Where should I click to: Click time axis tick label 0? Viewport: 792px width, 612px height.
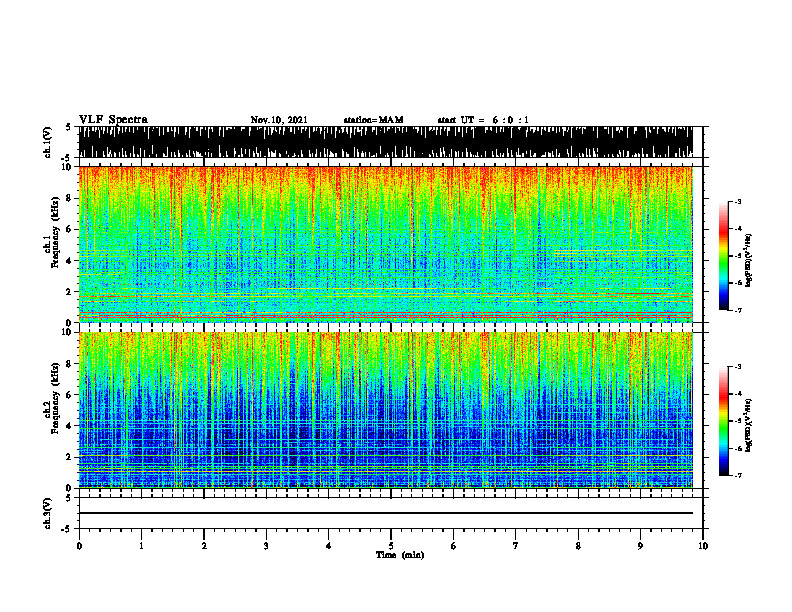click(x=79, y=546)
